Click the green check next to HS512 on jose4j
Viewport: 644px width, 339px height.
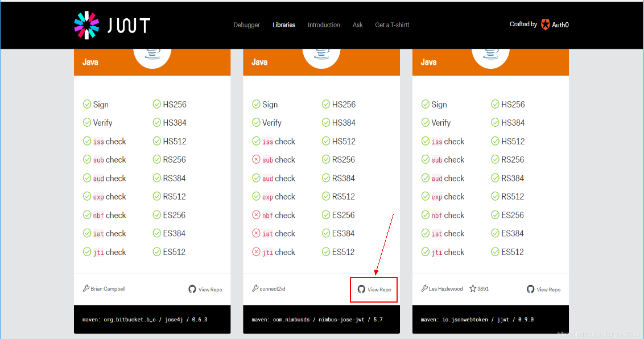click(156, 141)
